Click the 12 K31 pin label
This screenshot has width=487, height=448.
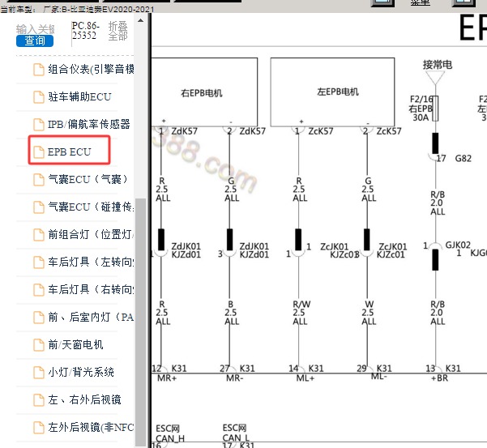coord(169,369)
